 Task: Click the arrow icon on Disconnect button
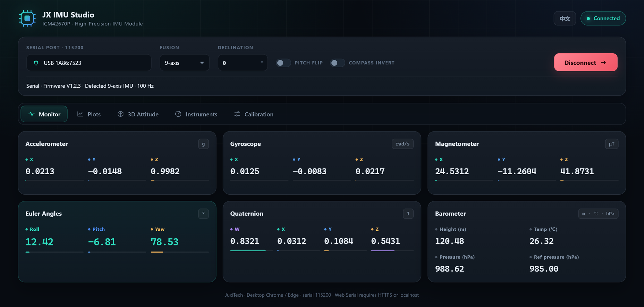click(x=604, y=62)
